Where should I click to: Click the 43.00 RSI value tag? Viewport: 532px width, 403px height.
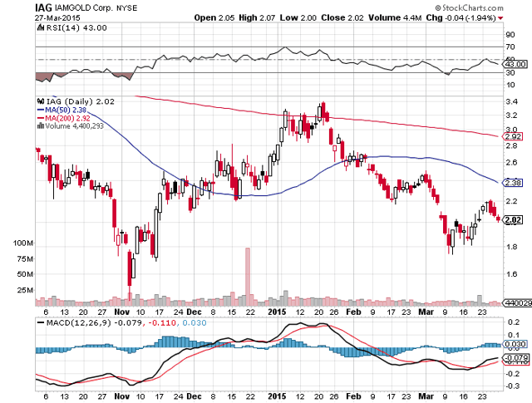515,64
